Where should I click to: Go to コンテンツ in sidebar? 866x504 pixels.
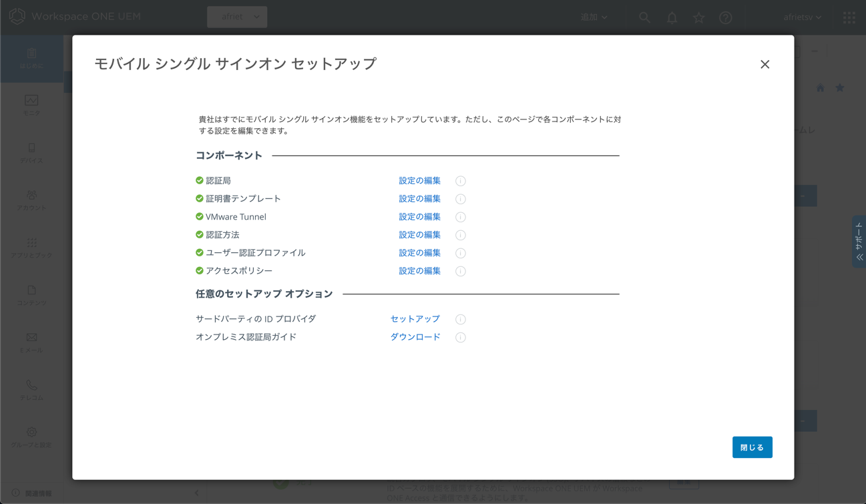point(31,296)
